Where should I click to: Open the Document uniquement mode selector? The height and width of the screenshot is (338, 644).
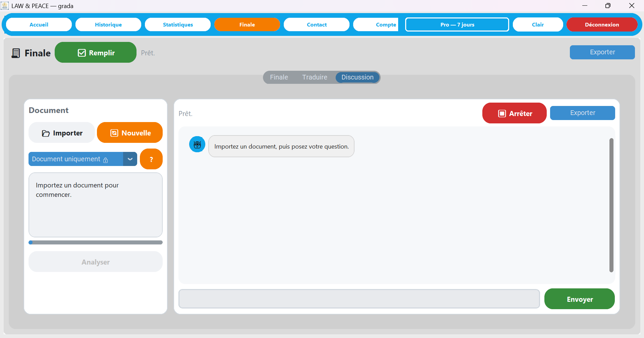(x=83, y=159)
